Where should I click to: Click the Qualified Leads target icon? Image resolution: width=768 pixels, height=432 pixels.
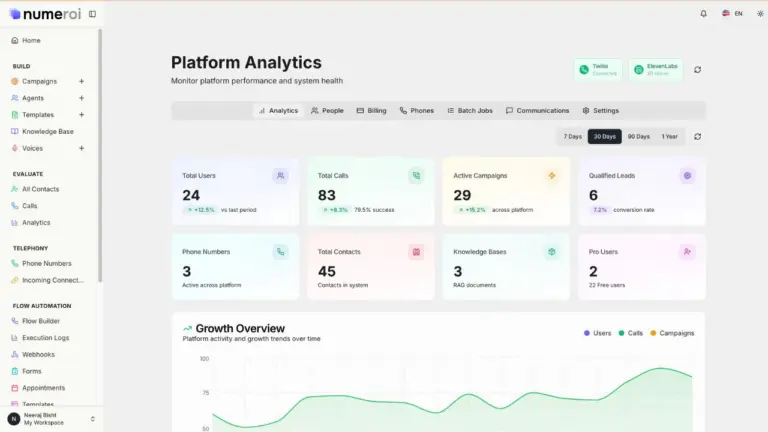687,176
